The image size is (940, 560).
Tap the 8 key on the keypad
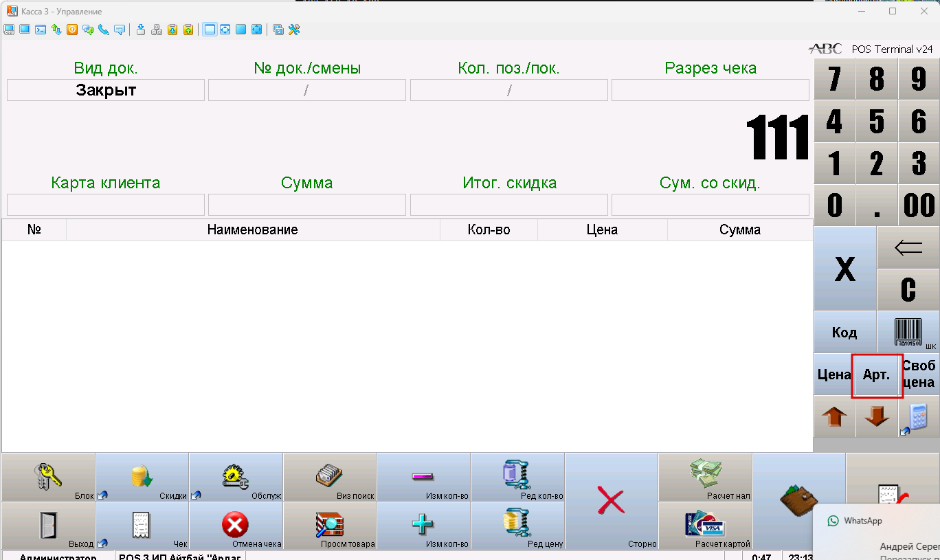877,79
